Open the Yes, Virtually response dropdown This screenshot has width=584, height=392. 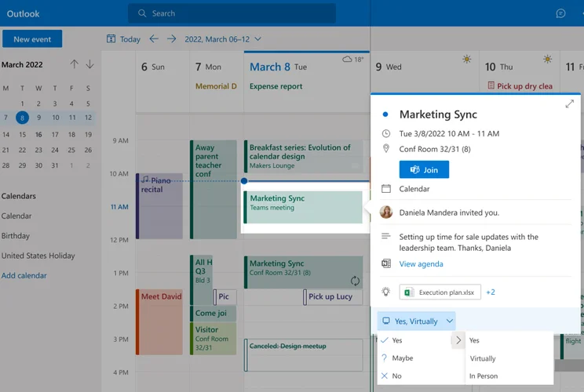pyautogui.click(x=416, y=321)
